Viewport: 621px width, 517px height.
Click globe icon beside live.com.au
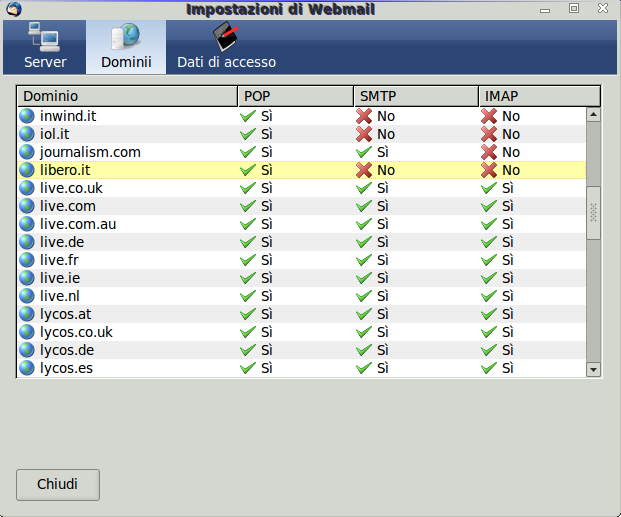click(x=27, y=224)
